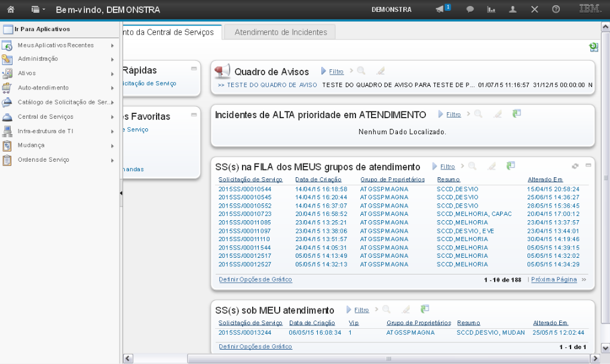The width and height of the screenshot is (610, 364).
Task: Click the refresh portlets icon below header
Action: [x=593, y=47]
